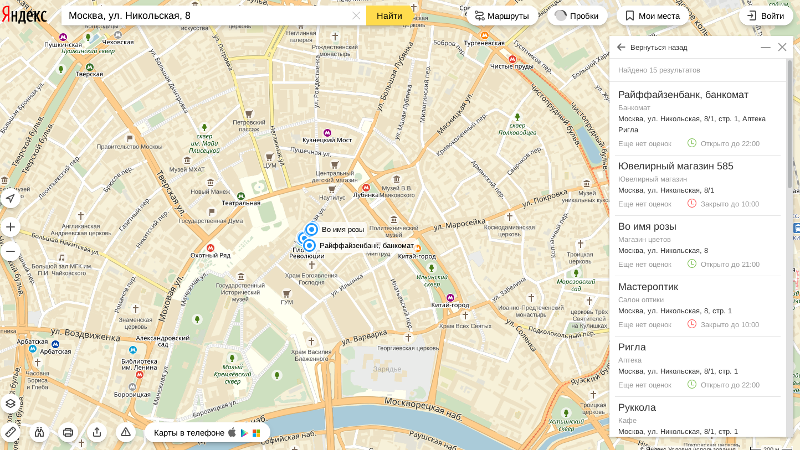Open the panoramas binoculars icon
The image size is (800, 450).
click(x=39, y=433)
